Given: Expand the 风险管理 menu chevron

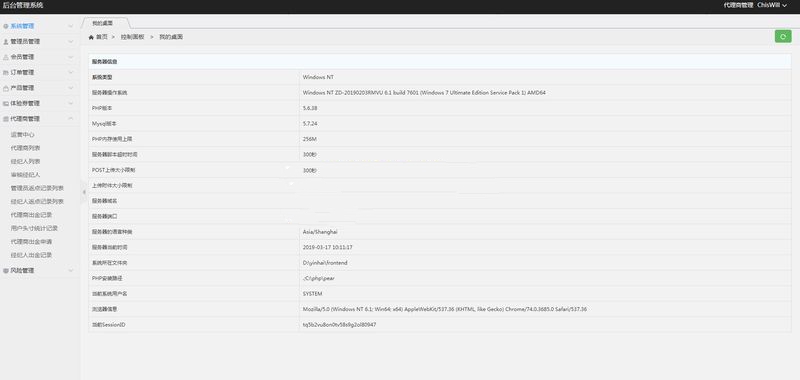Looking at the screenshot, I should [71, 271].
